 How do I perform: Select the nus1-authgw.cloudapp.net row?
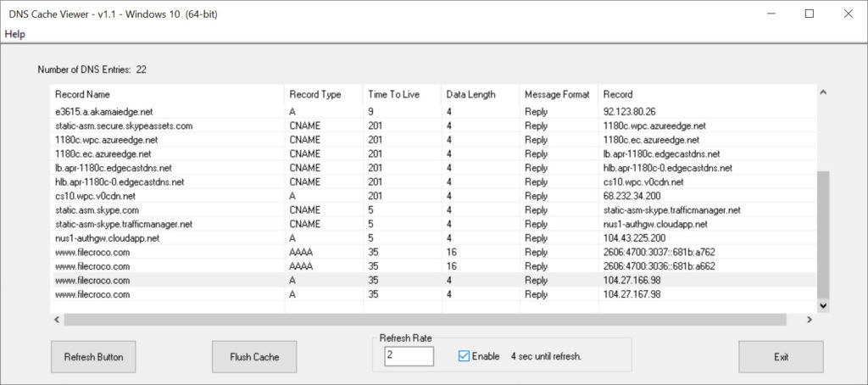433,238
